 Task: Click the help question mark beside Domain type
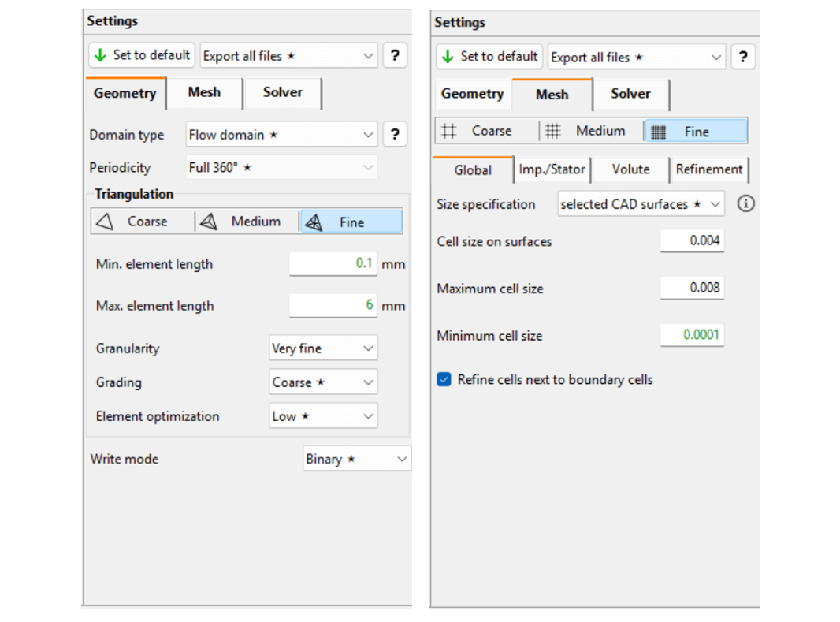[x=395, y=134]
